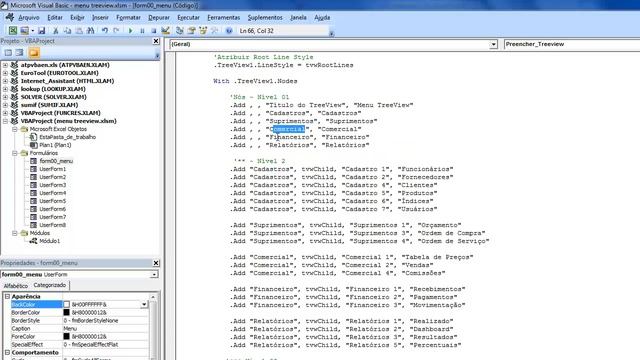Select form00_menu in project tree

point(56,161)
